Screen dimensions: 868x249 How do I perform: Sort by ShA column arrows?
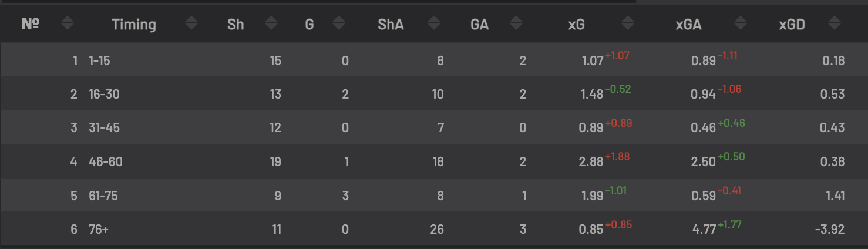click(434, 24)
